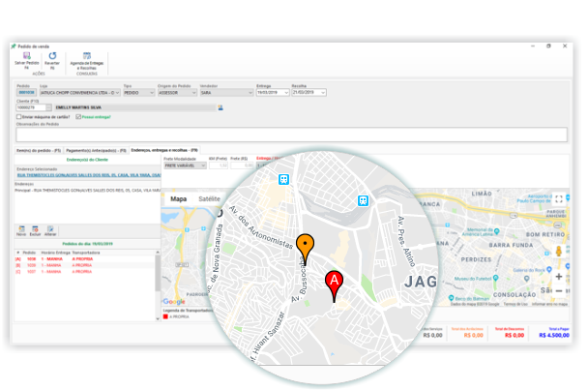Click Informar erro no mapa link

point(549,304)
